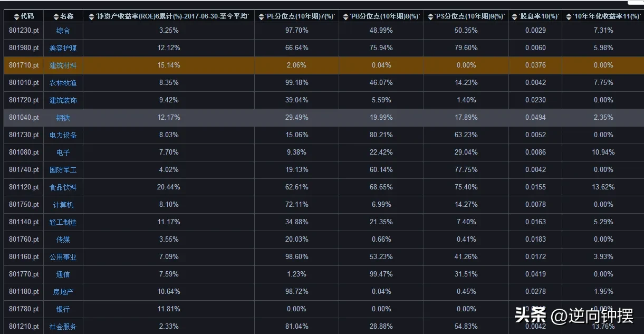Click sort icon of PE分位点 column
Screen dimensions: 644x334
tap(262, 16)
